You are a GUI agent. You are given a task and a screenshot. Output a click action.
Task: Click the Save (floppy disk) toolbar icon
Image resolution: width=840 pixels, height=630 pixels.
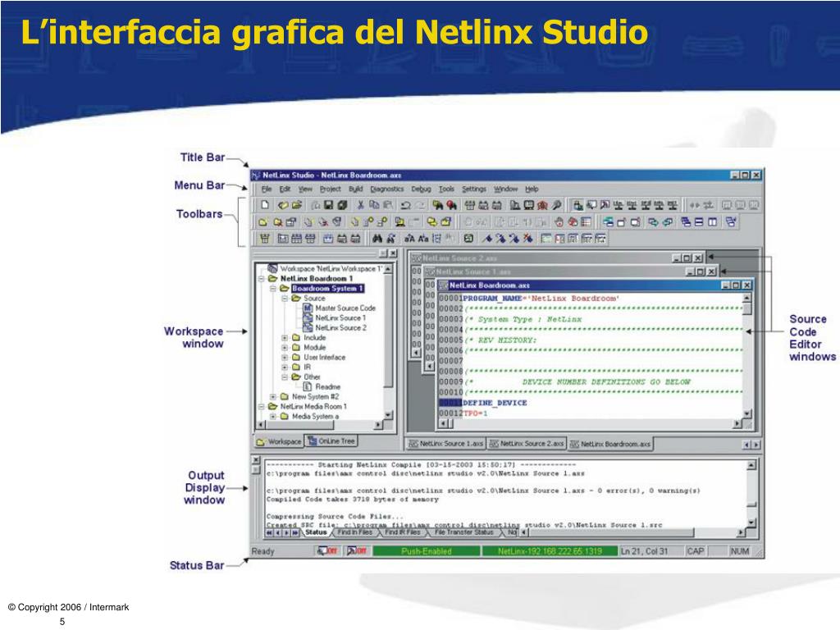click(x=329, y=205)
